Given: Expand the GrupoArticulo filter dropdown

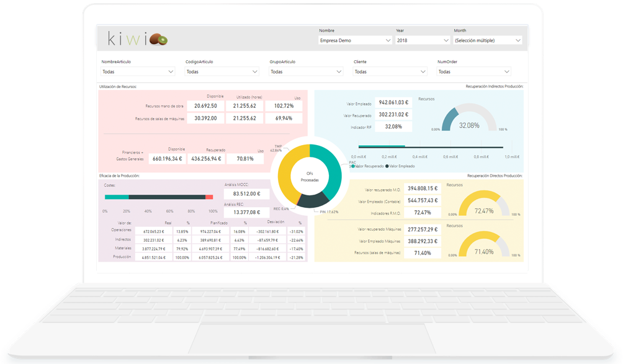Looking at the screenshot, I should pyautogui.click(x=306, y=71).
